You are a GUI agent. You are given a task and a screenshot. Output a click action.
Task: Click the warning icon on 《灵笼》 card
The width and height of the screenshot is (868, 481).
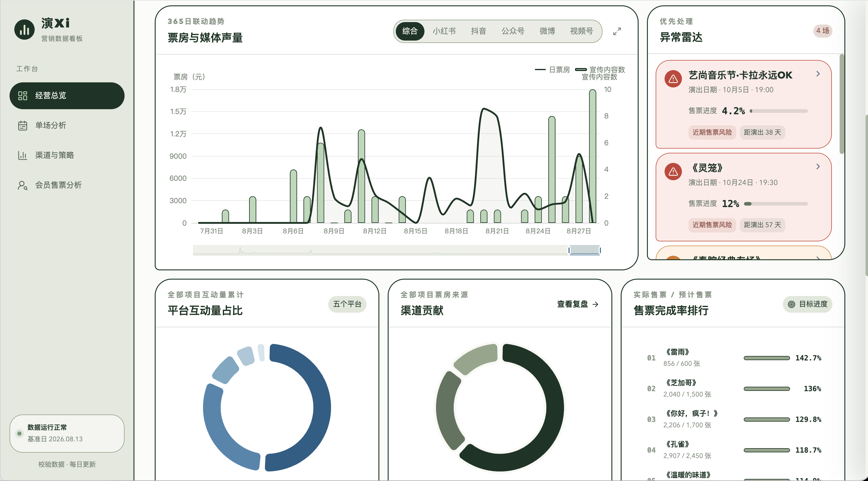click(x=673, y=172)
